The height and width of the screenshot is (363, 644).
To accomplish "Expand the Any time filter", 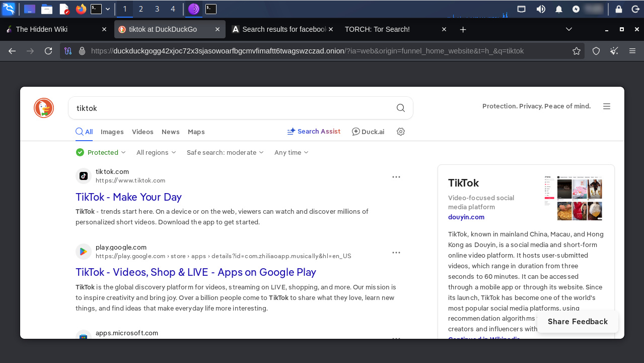I will pyautogui.click(x=291, y=152).
